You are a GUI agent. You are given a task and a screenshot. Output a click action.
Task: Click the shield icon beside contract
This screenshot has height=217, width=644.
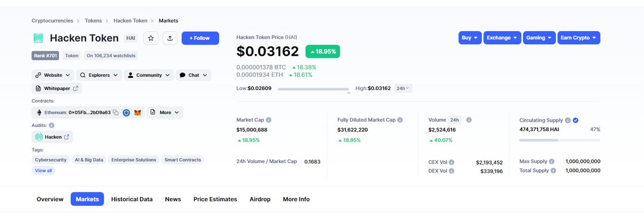(x=126, y=113)
